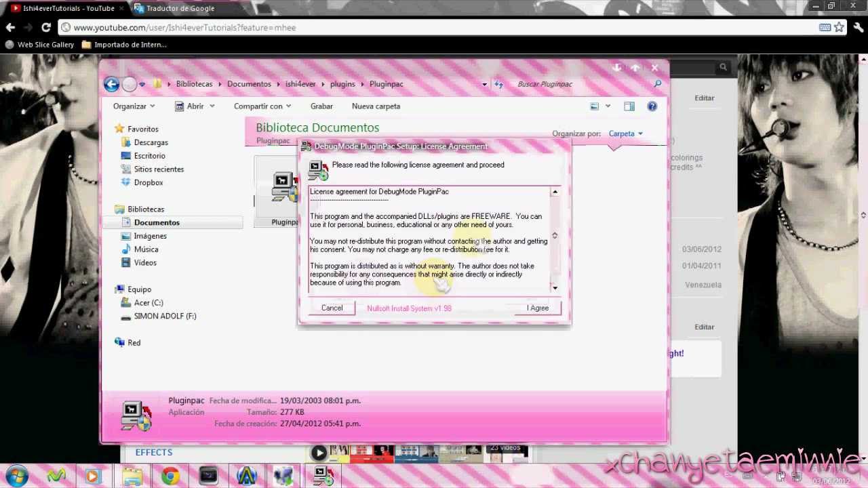Open the Chrome wrench menu

[859, 27]
